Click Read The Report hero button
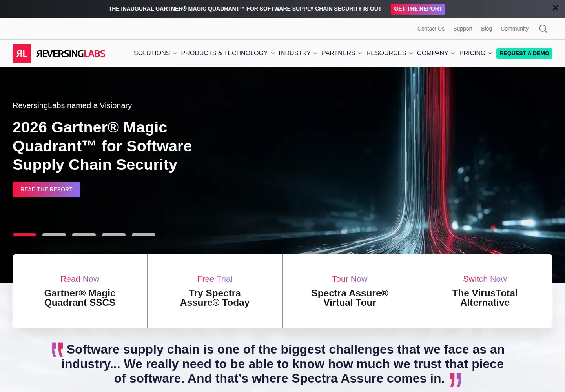This screenshot has width=565, height=392. pyautogui.click(x=46, y=189)
